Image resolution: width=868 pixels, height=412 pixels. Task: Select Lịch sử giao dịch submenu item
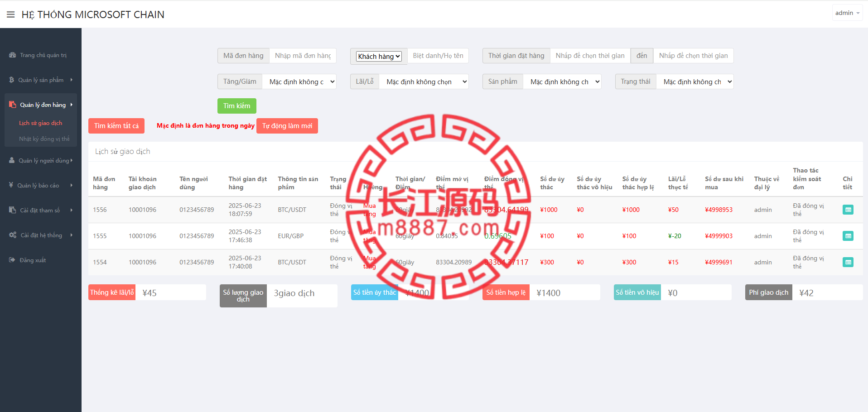tap(41, 123)
